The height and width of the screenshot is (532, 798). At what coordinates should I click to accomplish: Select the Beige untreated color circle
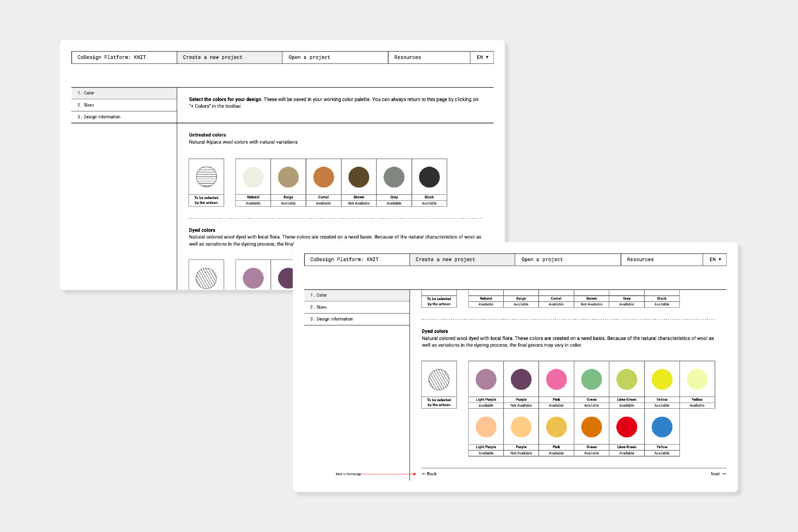(x=288, y=177)
